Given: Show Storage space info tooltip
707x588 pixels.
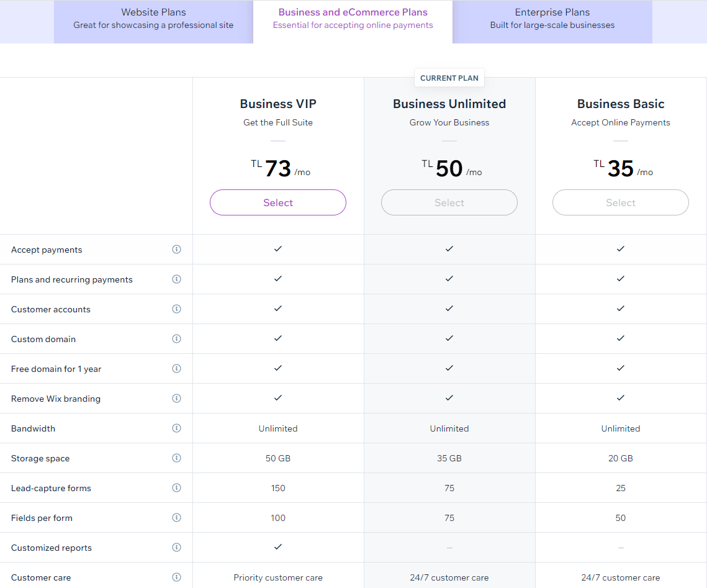Looking at the screenshot, I should coord(176,458).
